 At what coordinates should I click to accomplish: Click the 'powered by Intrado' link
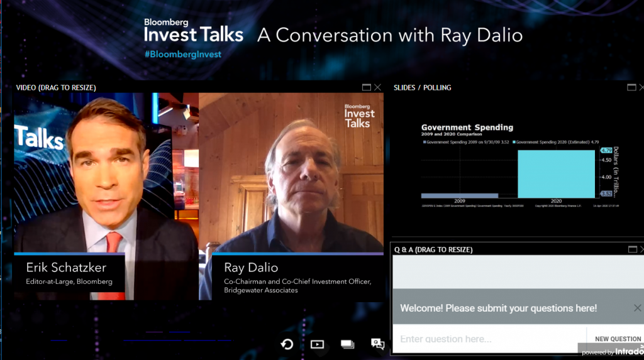point(613,351)
